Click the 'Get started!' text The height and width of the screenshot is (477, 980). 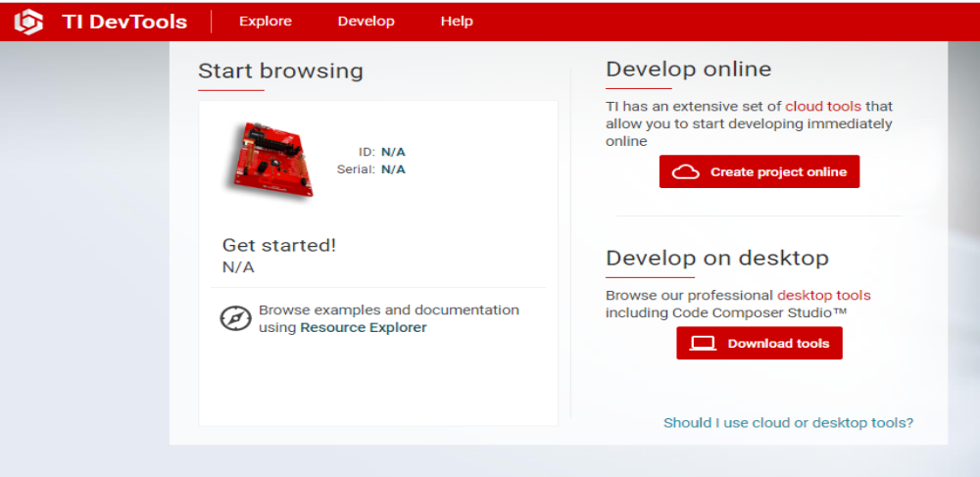click(279, 246)
